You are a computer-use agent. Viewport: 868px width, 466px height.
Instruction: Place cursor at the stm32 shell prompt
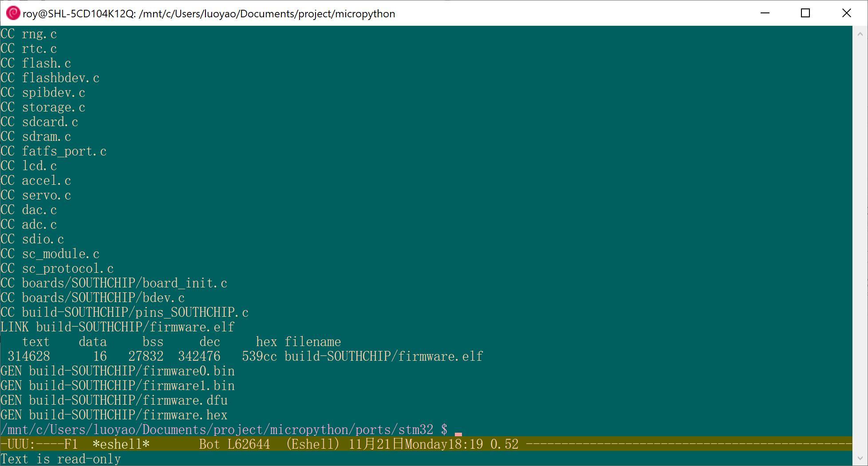pyautogui.click(x=458, y=430)
